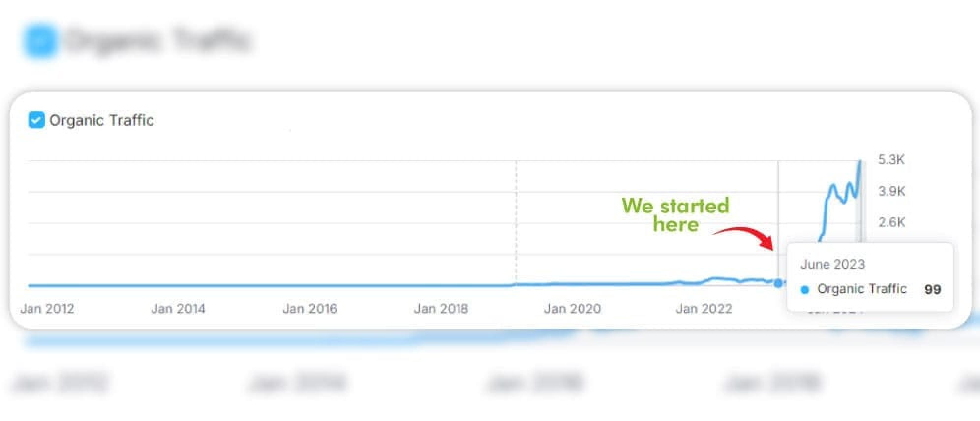
Task: Click the blurred blue icon beside the title
Action: tap(40, 40)
